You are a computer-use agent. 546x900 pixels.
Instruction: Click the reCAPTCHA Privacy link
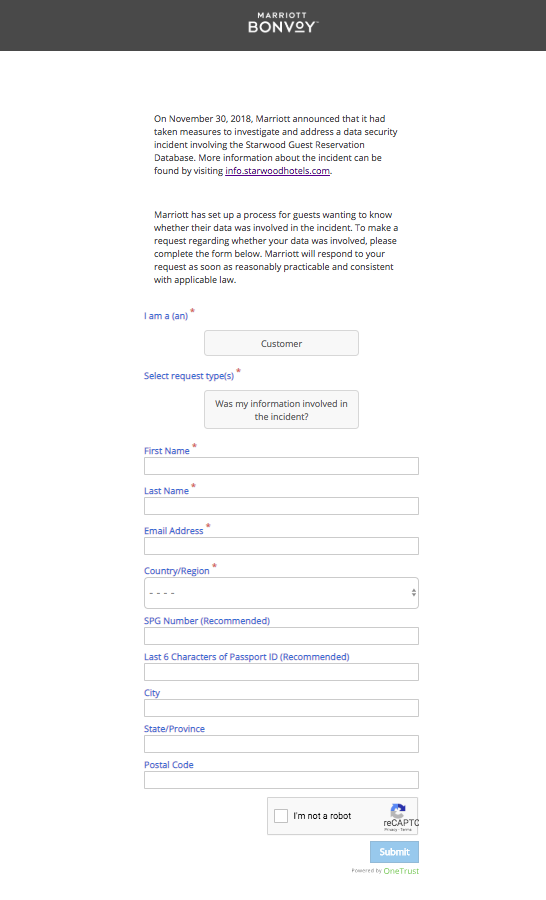[390, 829]
